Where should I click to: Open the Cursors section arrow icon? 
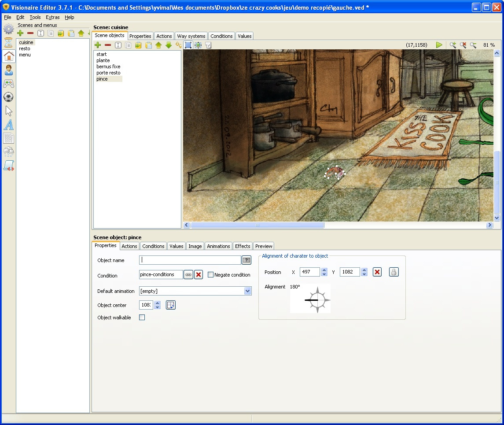point(9,111)
